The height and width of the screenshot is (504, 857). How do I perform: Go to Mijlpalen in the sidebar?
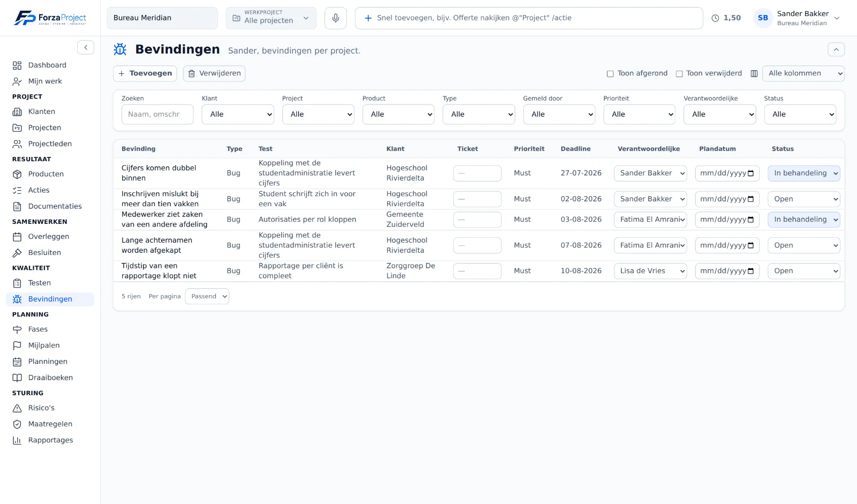pos(50,345)
